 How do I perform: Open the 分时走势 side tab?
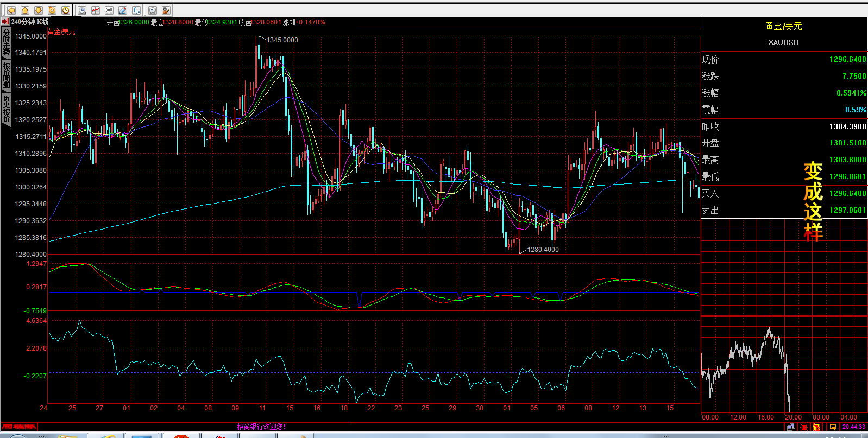point(6,43)
